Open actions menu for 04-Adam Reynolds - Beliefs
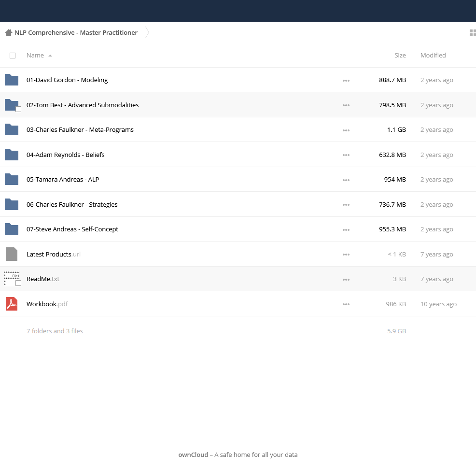The image size is (476, 469). coord(346,155)
